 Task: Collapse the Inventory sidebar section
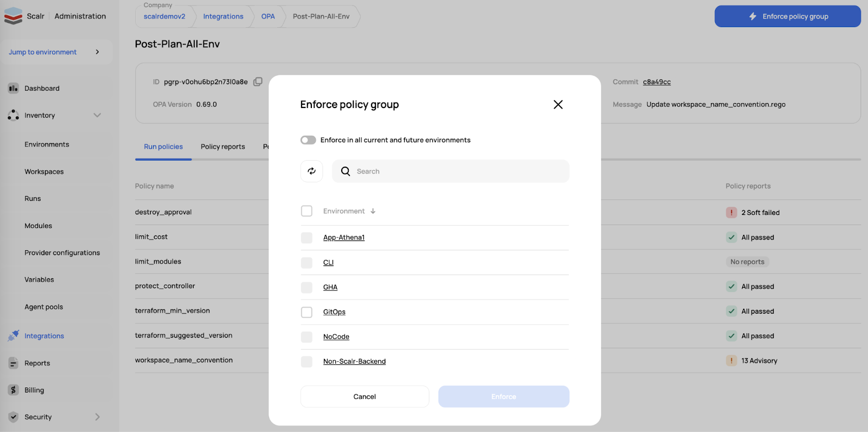[97, 115]
